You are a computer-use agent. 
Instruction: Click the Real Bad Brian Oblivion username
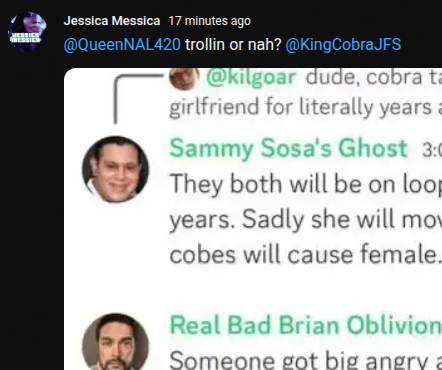tap(306, 325)
